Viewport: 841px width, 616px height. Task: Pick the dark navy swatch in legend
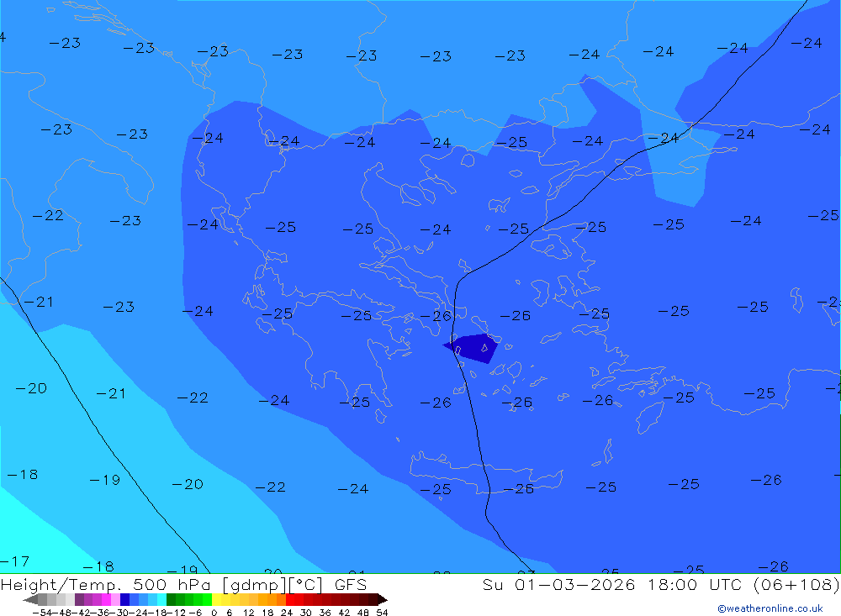pos(124,599)
